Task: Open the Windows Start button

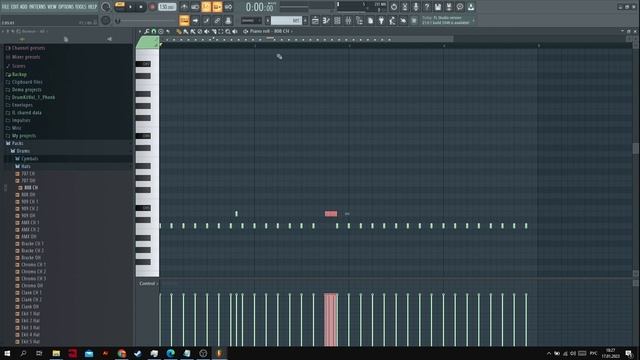Action: coord(7,353)
